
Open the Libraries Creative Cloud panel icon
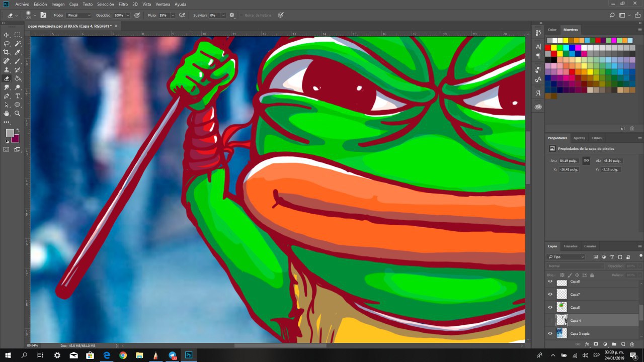tap(538, 107)
